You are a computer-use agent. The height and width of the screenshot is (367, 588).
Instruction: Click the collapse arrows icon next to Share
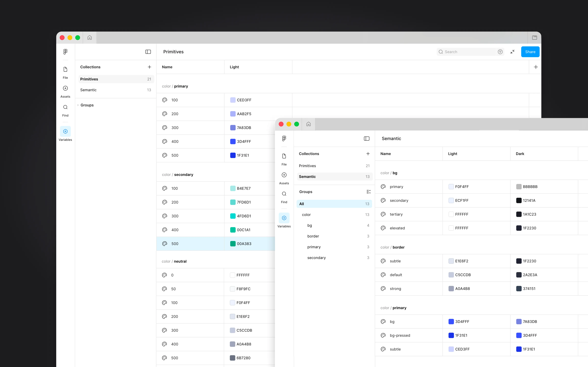click(x=512, y=52)
